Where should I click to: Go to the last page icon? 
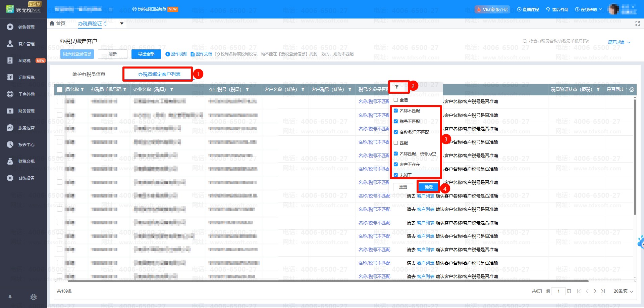point(603,291)
